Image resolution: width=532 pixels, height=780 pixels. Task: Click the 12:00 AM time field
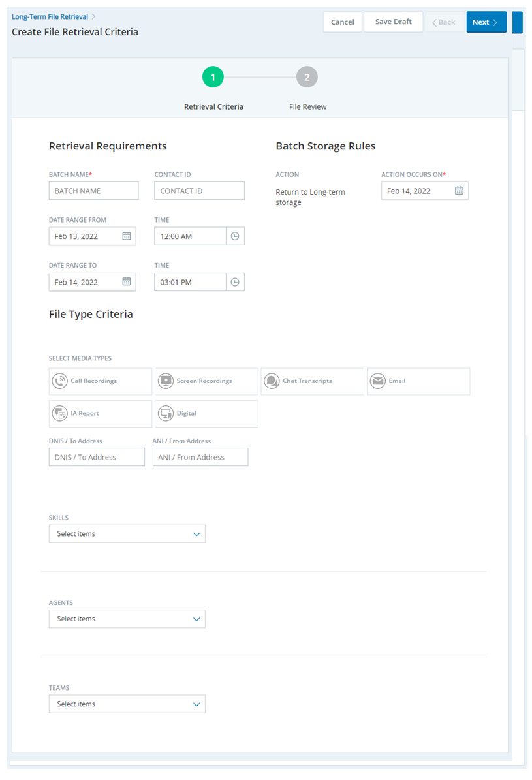tap(190, 236)
